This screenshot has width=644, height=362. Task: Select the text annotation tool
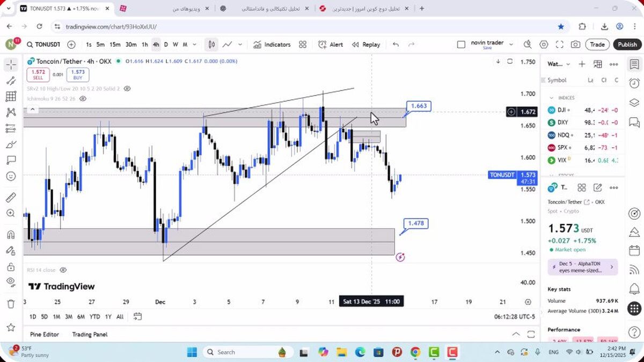coord(11,160)
